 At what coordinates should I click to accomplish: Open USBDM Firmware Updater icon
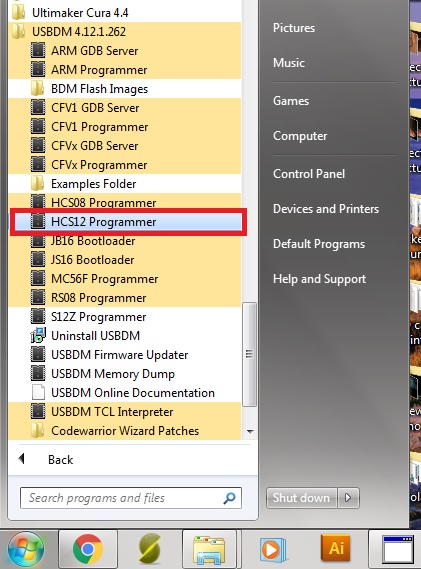[x=38, y=354]
